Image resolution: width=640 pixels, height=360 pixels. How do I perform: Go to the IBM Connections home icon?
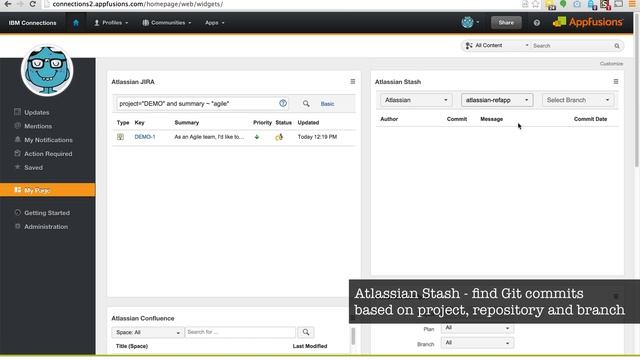(x=76, y=23)
